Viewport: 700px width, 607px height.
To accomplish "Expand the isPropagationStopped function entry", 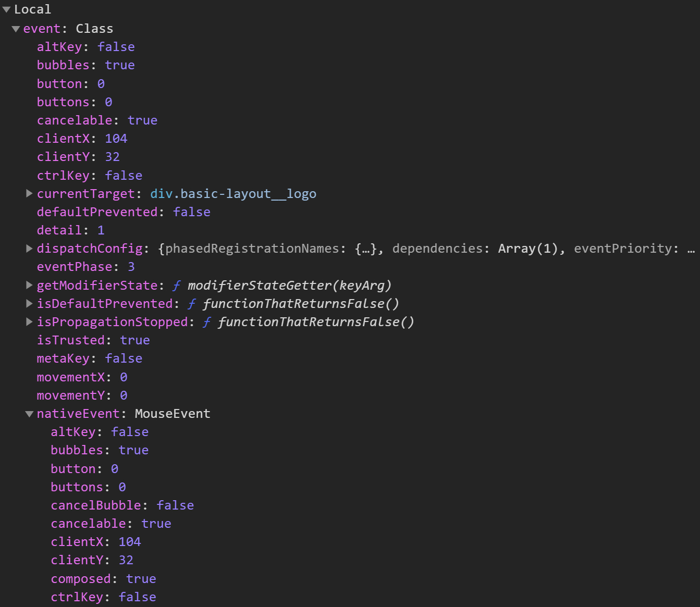I will coord(30,322).
